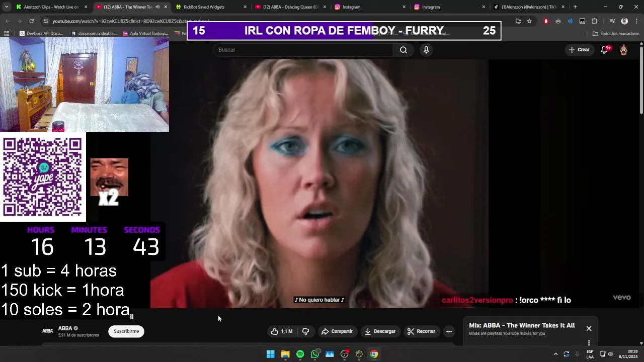Viewport: 644px width, 362px height.
Task: Open the ABBA channel avatar
Action: [x=47, y=331]
